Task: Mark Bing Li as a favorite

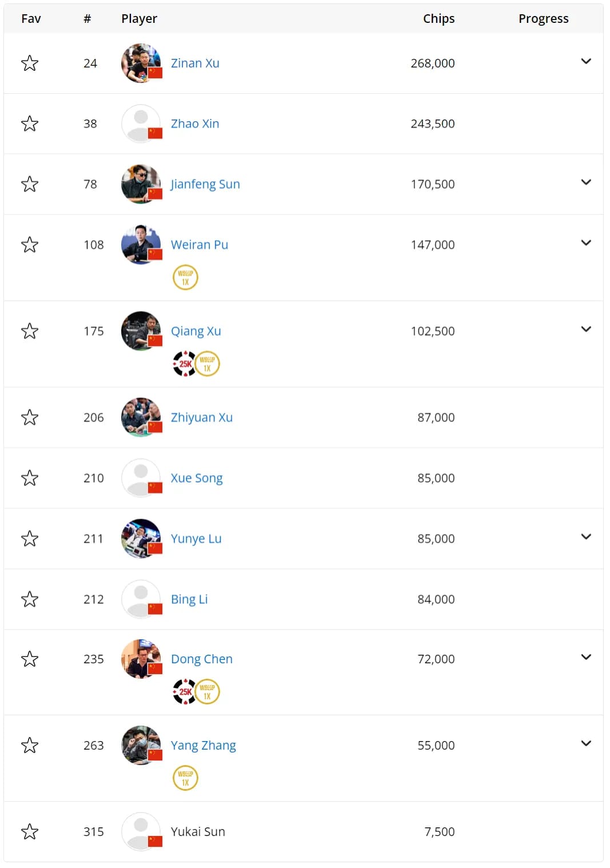Action: point(30,599)
